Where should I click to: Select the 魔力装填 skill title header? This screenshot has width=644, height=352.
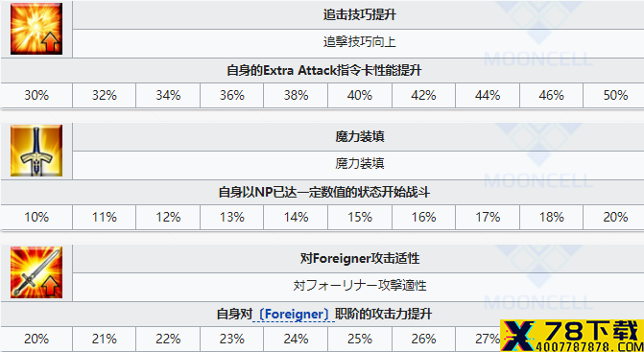pyautogui.click(x=360, y=137)
